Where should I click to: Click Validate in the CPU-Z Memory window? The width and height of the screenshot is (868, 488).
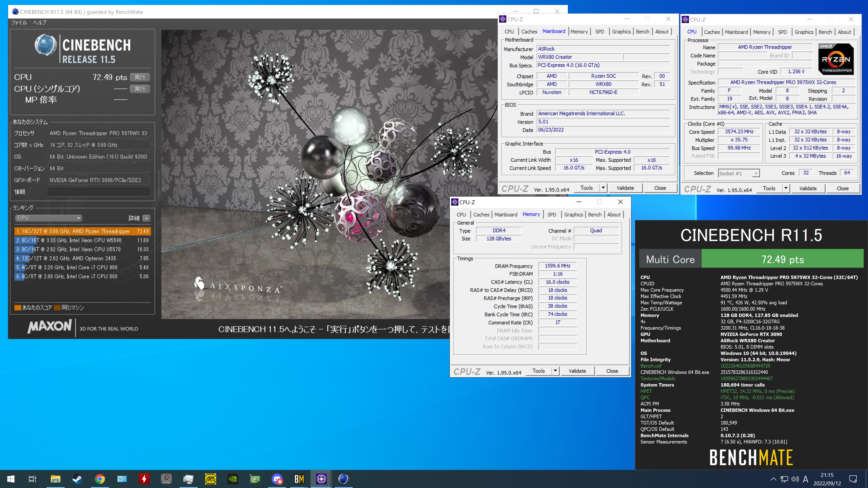tap(577, 371)
